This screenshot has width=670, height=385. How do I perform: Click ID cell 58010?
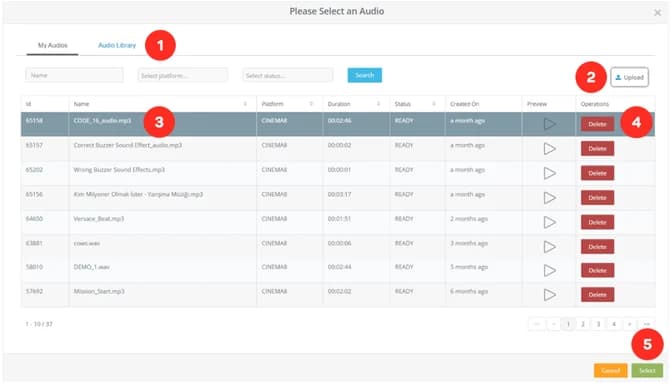(x=34, y=267)
